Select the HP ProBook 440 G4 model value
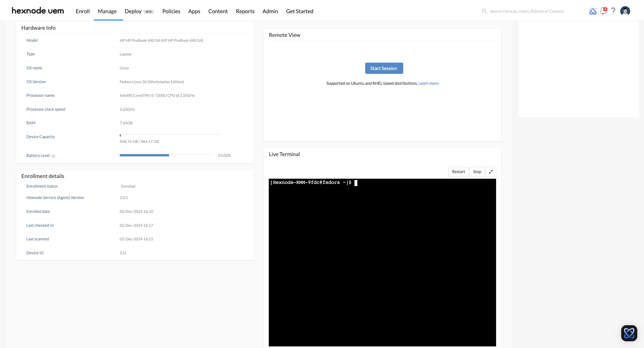Viewport: 644px width, 348px height. click(x=161, y=40)
